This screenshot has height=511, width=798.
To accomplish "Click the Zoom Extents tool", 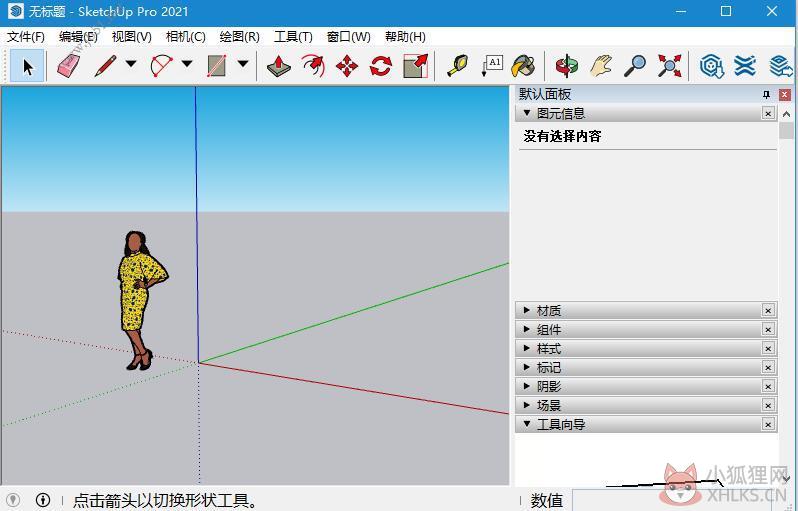I will [x=669, y=66].
